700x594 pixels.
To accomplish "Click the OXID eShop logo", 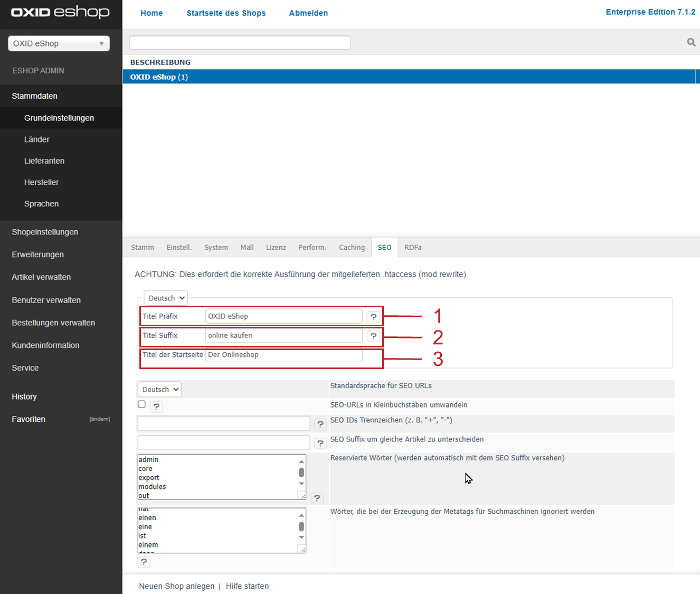I will [x=60, y=12].
